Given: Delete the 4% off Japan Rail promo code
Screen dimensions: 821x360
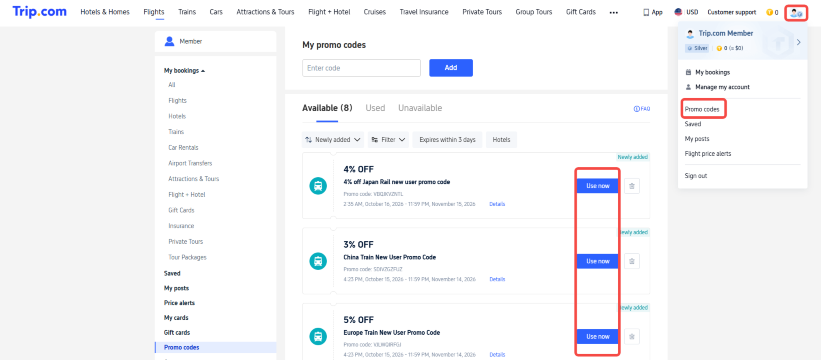Looking at the screenshot, I should [x=632, y=186].
